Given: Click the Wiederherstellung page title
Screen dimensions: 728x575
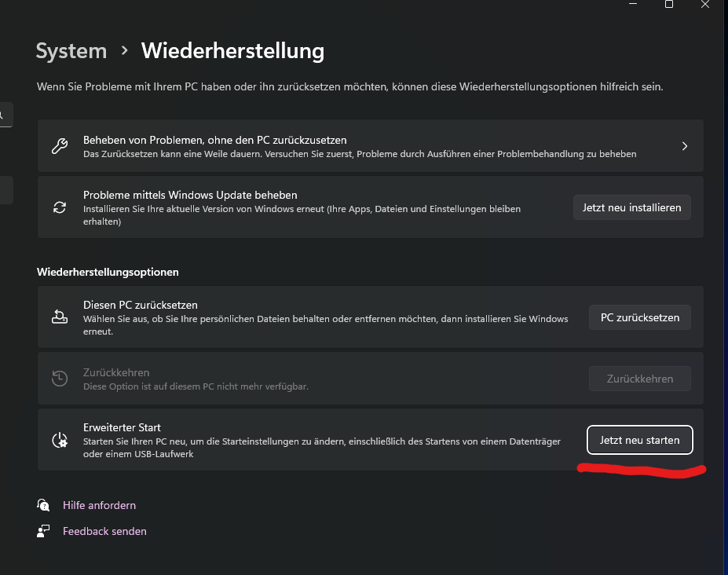Looking at the screenshot, I should (x=232, y=50).
